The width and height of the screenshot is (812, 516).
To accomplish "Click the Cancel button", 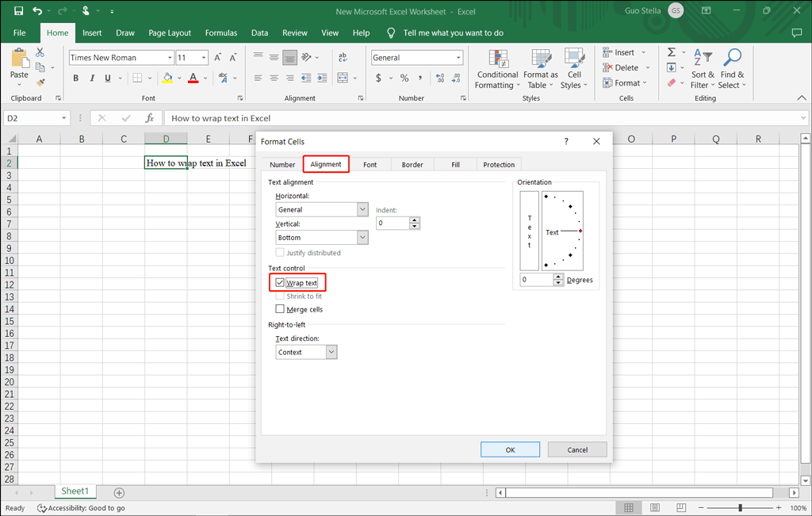I will click(577, 449).
